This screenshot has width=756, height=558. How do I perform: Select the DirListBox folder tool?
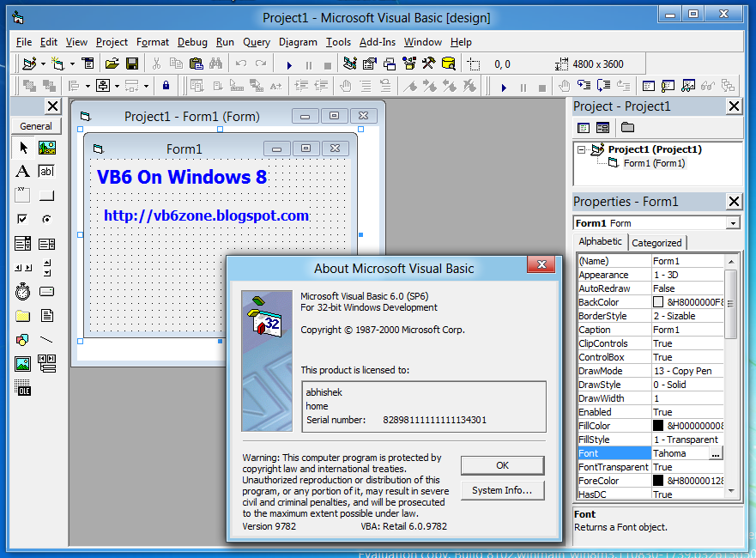[x=22, y=316]
